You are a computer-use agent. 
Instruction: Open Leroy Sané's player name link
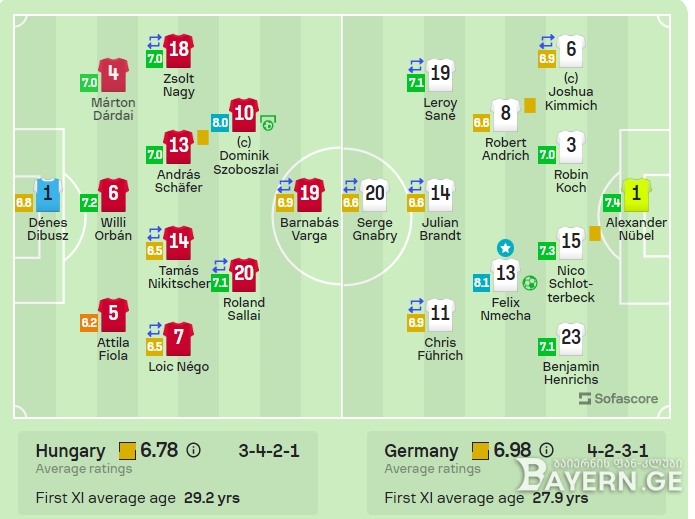click(x=440, y=109)
